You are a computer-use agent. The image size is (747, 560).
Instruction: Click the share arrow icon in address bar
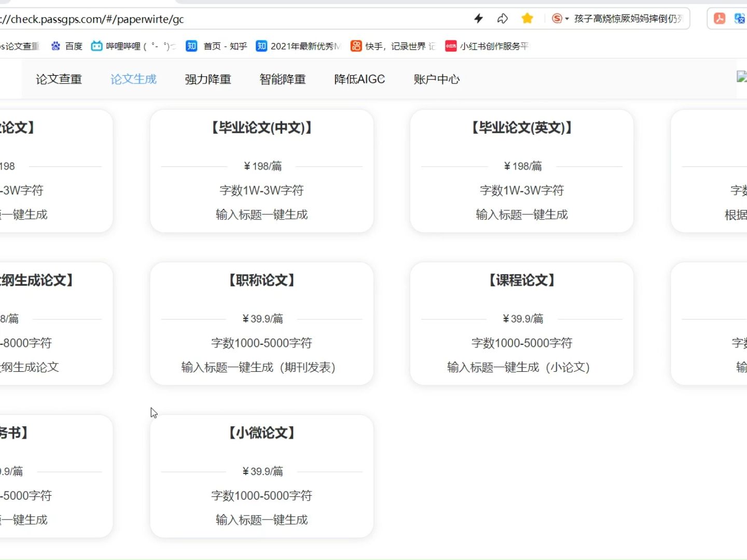coord(502,19)
